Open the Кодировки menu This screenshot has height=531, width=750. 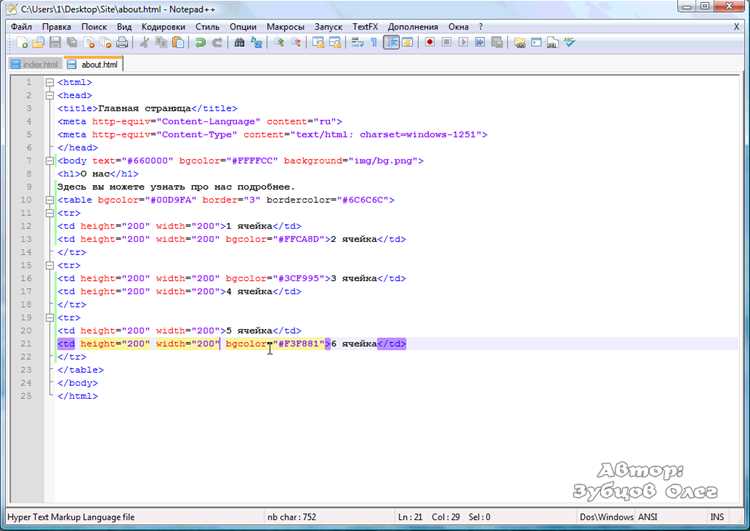pos(163,27)
